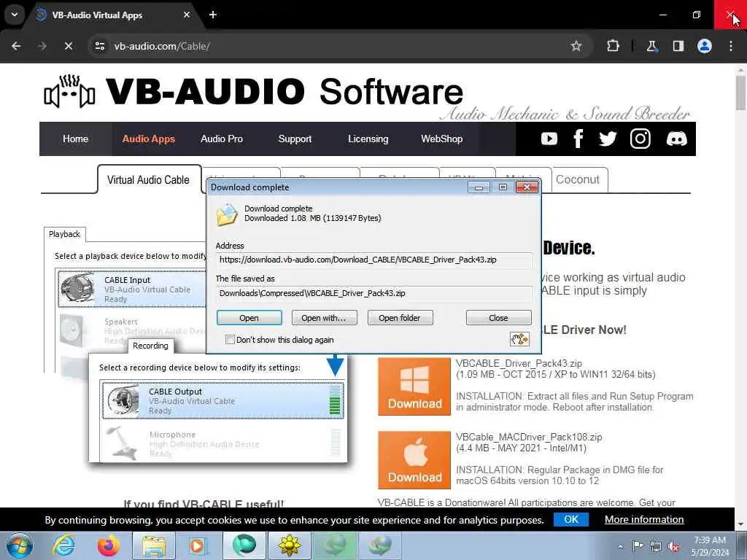The height and width of the screenshot is (560, 747).
Task: Stop loading the page
Action: point(68,46)
